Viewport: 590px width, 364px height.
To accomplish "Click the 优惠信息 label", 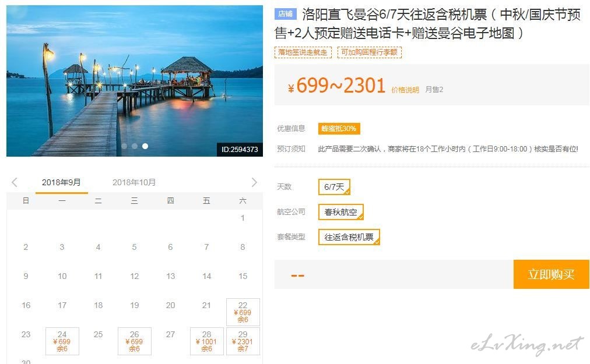I will [x=291, y=129].
